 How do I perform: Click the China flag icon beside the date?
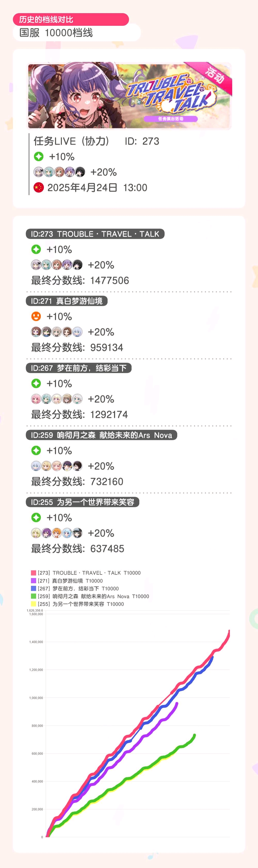click(39, 187)
